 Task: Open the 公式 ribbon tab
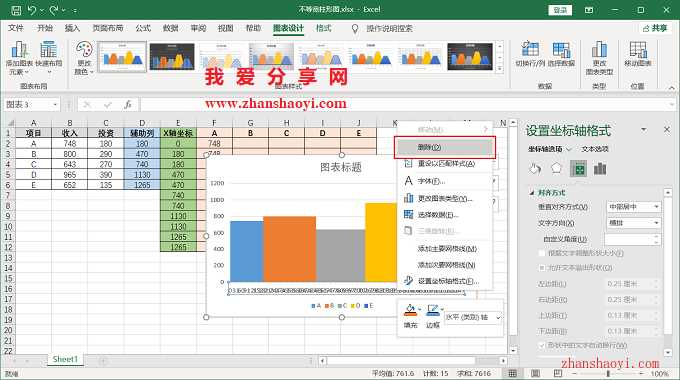(x=143, y=29)
